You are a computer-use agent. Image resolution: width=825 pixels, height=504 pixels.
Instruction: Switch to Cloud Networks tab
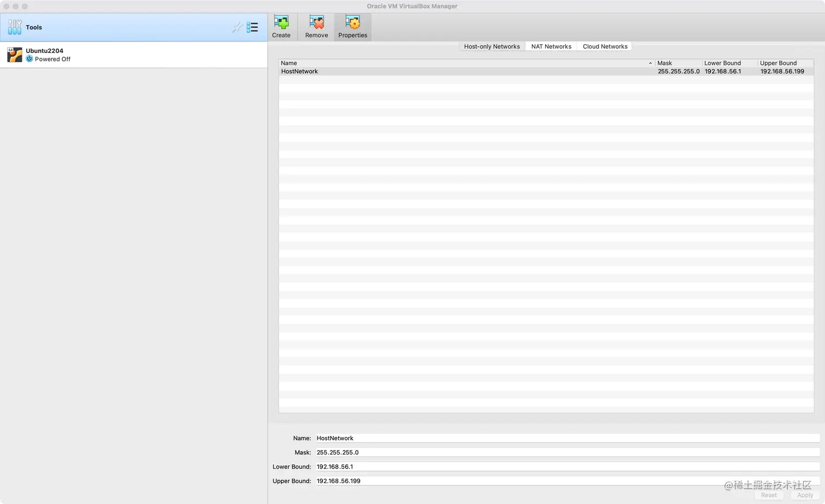[605, 46]
